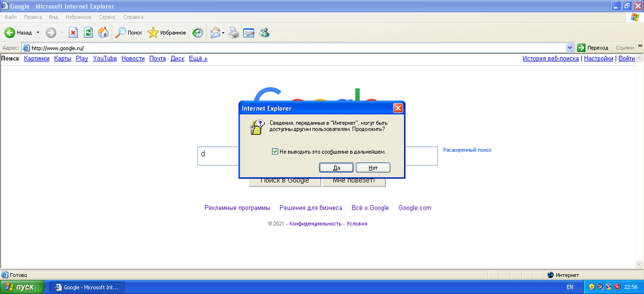
Task: Open the Back button history dropdown arrow
Action: pos(37,33)
